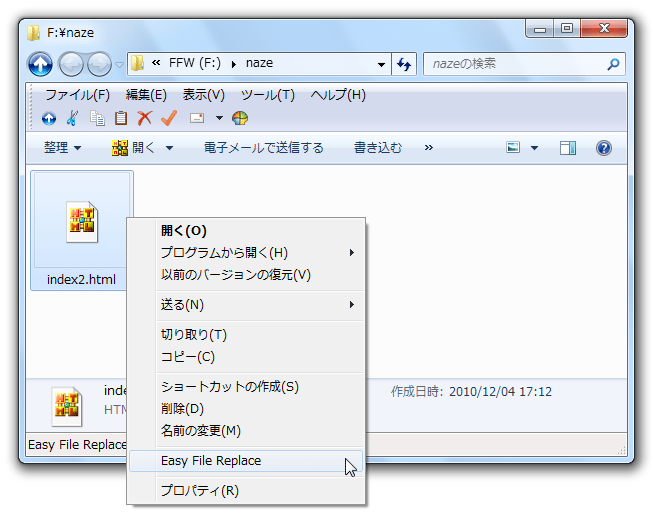Click FFW (F:) in address breadcrumb
This screenshot has height=513, width=656.
[x=195, y=63]
